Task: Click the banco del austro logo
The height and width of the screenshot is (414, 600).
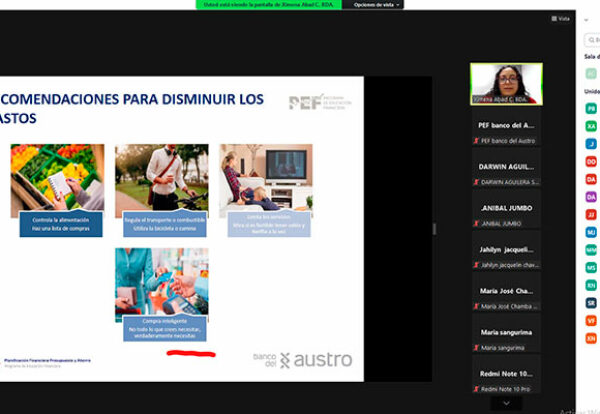Action: 302,360
